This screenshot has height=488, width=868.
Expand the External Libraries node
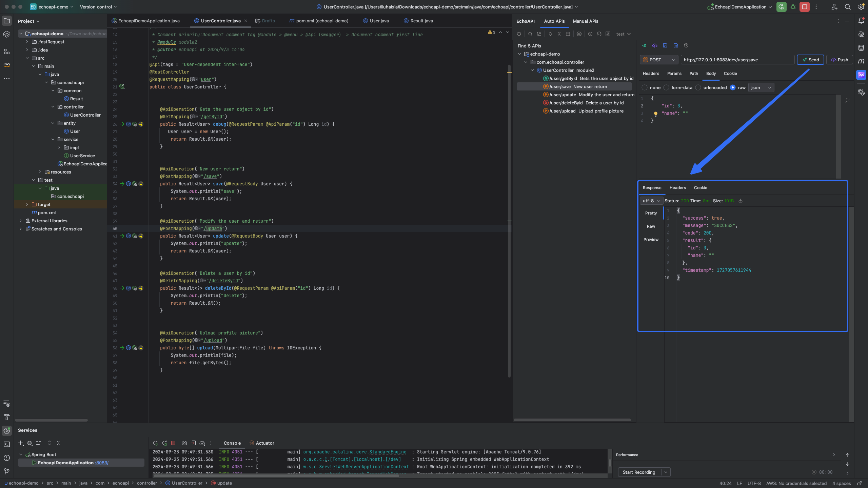coord(21,221)
